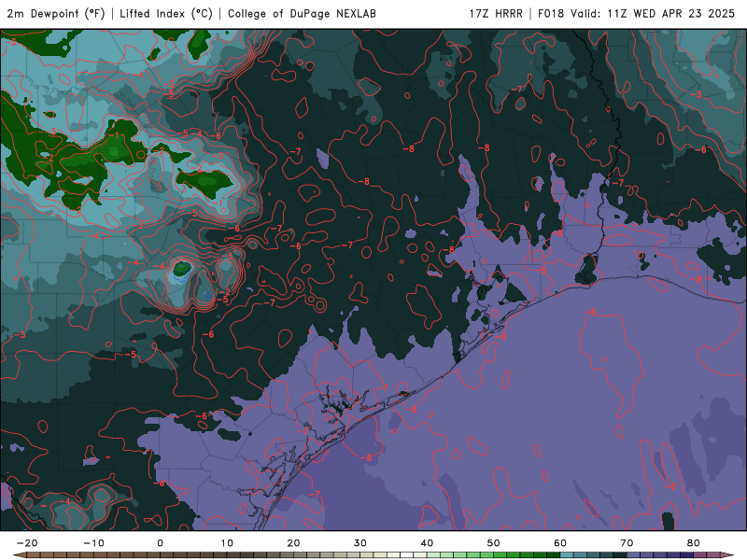This screenshot has height=560, width=747.
Task: Click the 10 label on the color scale
Action: (x=227, y=543)
